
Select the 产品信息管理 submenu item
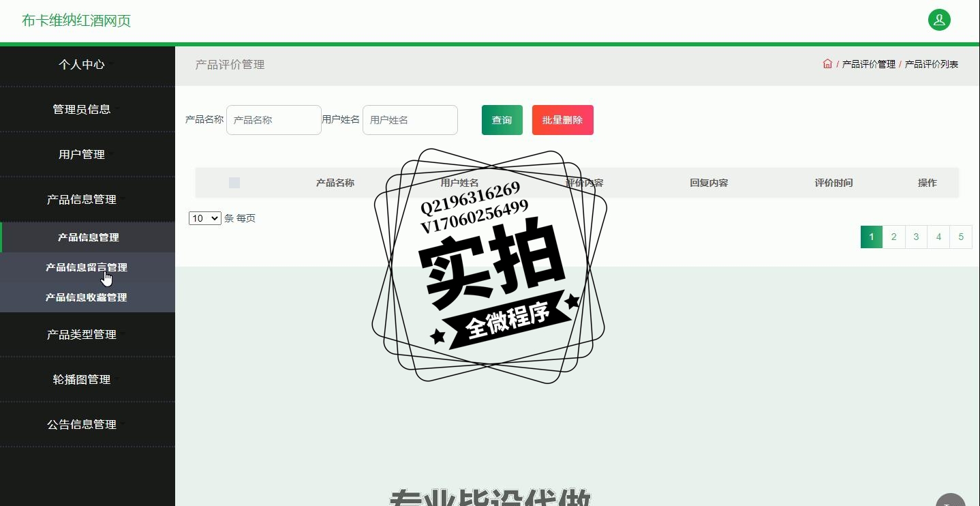(x=88, y=237)
